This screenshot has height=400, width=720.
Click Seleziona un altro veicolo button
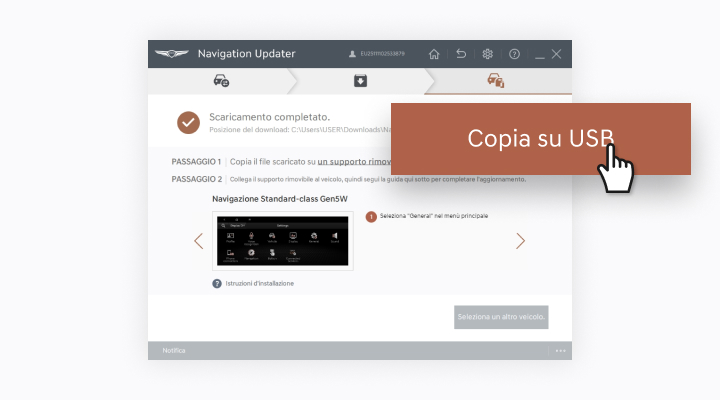click(x=501, y=317)
